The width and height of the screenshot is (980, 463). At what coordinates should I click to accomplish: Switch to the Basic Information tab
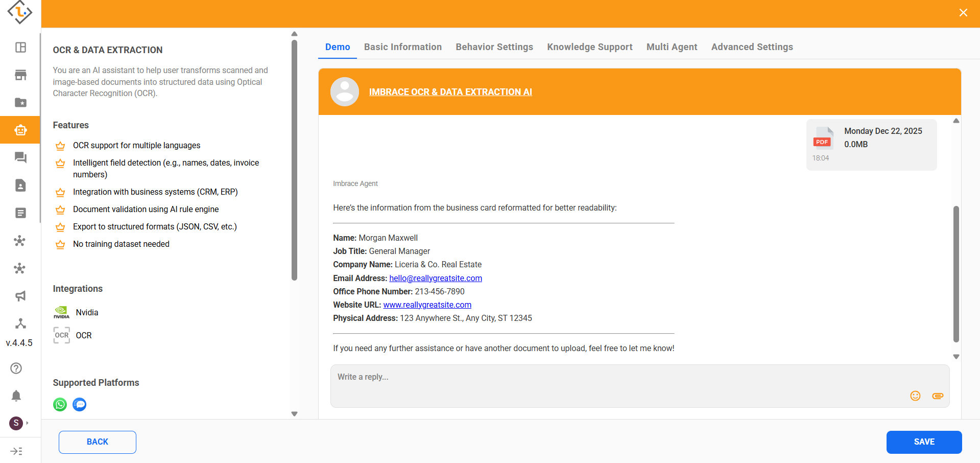402,47
